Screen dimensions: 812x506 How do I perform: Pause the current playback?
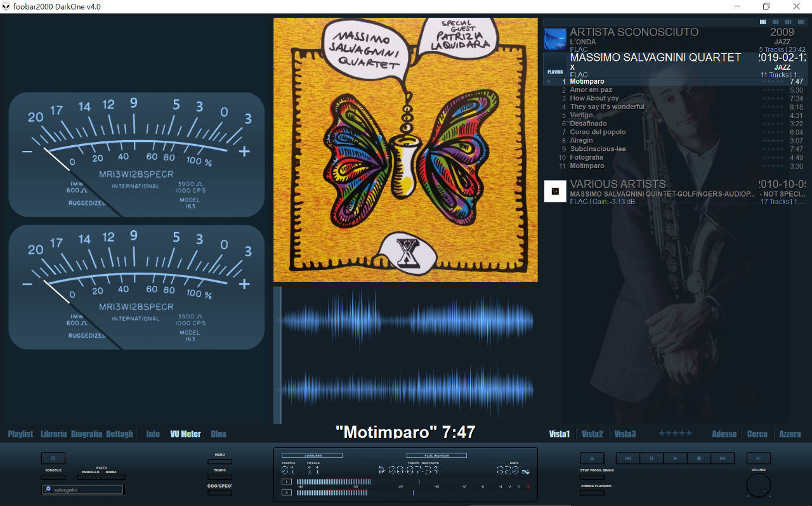tap(652, 458)
